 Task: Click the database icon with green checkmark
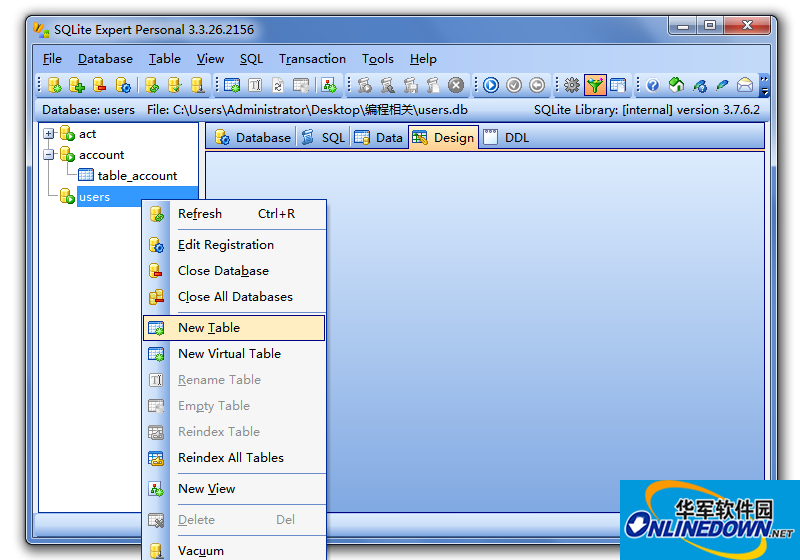coord(174,85)
